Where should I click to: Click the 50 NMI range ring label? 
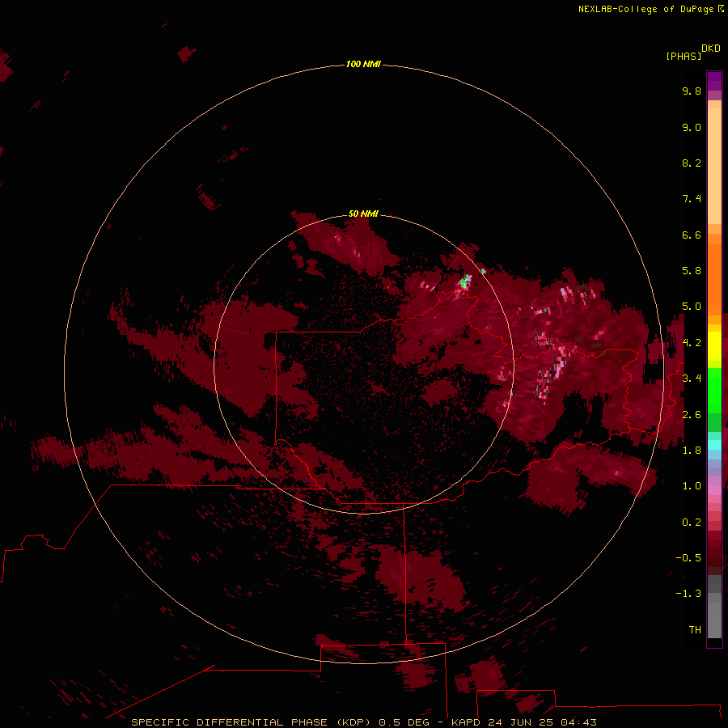pos(363,214)
